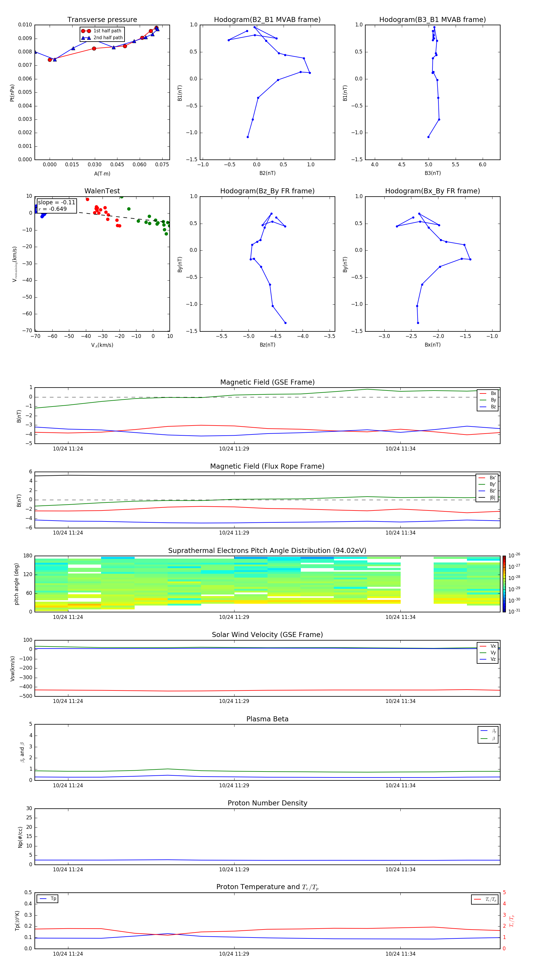Click the "WalenTest" plot title

point(102,191)
